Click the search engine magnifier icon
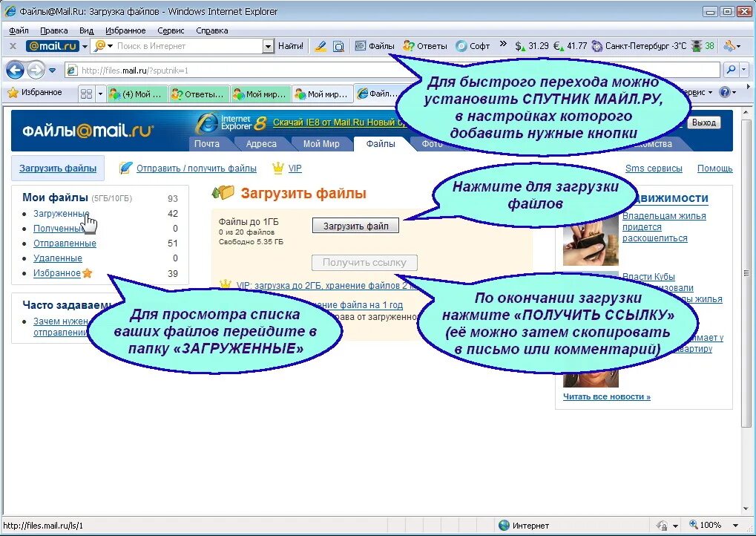The image size is (756, 536). (x=100, y=46)
